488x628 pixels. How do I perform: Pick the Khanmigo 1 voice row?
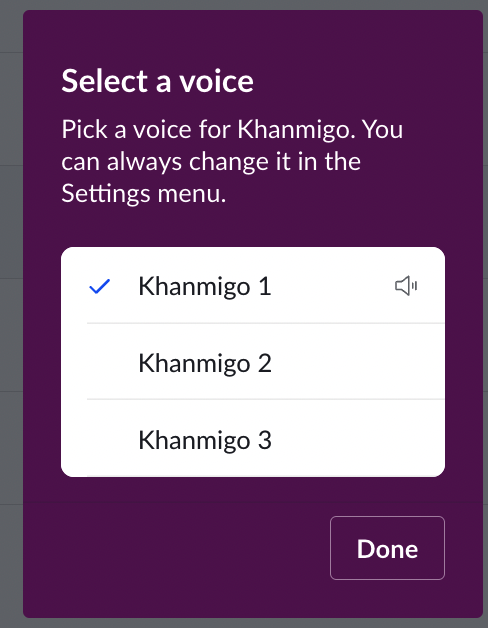pos(253,285)
